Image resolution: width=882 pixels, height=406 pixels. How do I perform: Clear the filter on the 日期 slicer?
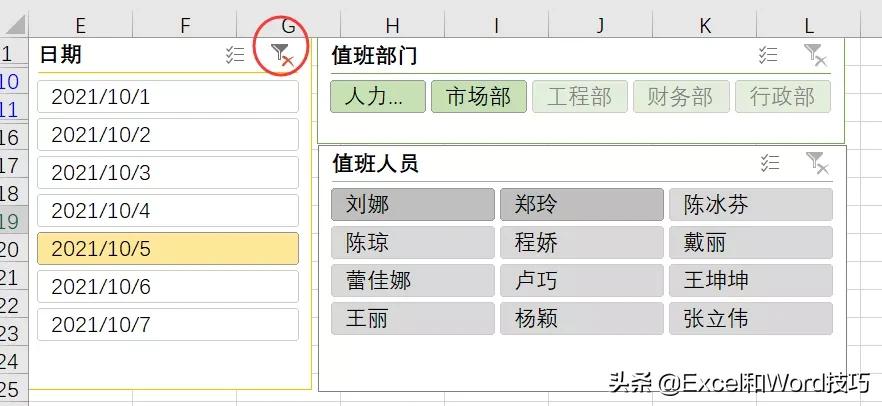(x=282, y=55)
